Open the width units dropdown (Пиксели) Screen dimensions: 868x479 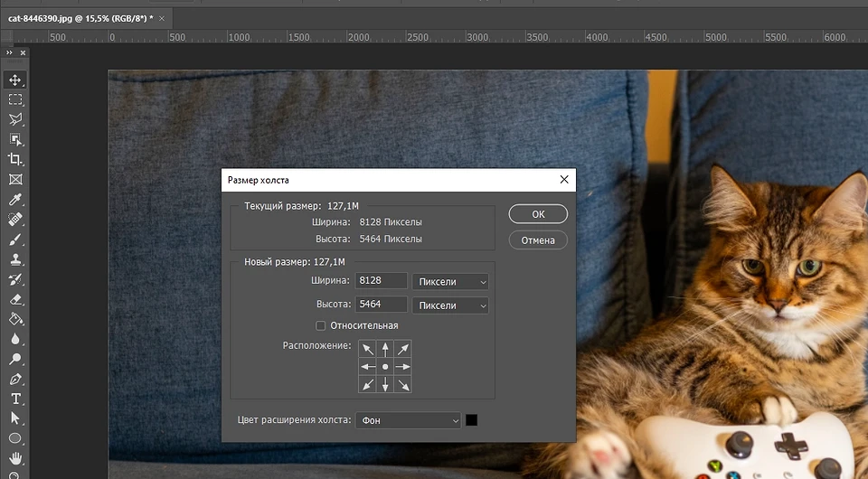pos(449,282)
